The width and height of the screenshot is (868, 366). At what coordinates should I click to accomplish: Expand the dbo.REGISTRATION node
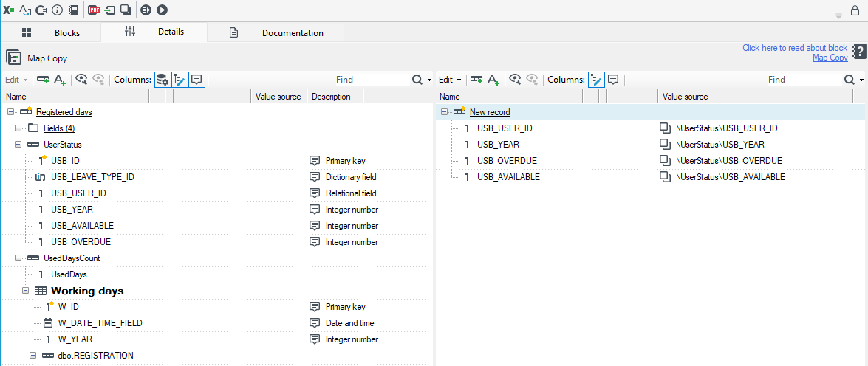33,356
